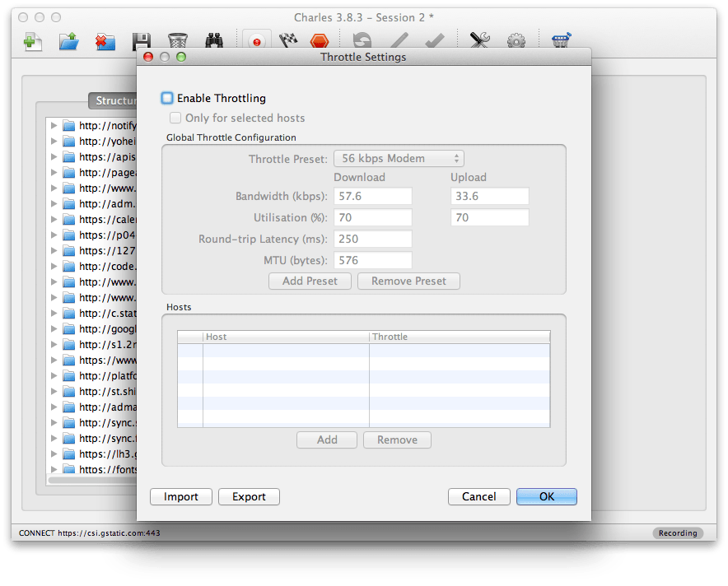
Task: Close the Throttle Settings dialog with red button
Action: (148, 57)
